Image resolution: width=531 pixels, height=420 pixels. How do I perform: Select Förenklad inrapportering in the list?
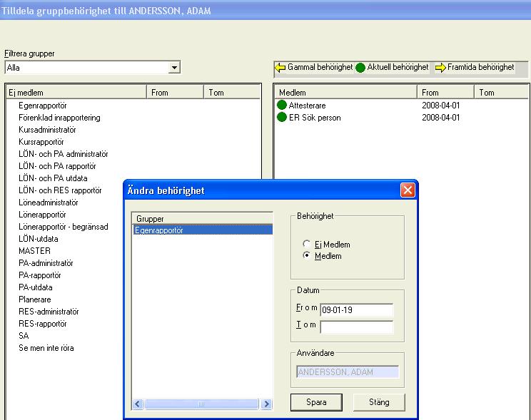[60, 118]
